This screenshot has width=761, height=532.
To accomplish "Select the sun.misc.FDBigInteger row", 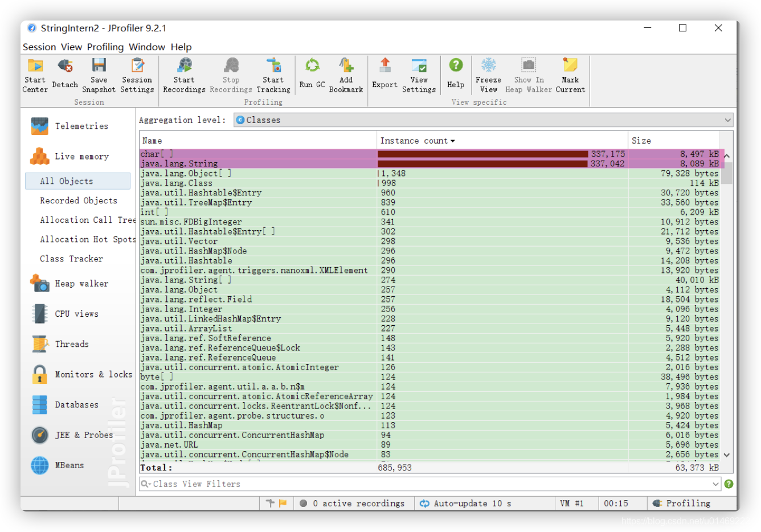I will pyautogui.click(x=429, y=222).
